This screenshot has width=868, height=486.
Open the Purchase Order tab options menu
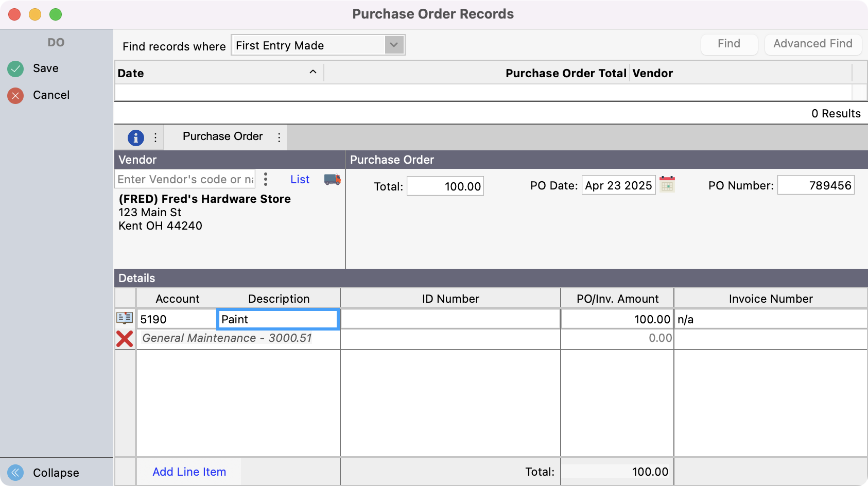tap(279, 137)
